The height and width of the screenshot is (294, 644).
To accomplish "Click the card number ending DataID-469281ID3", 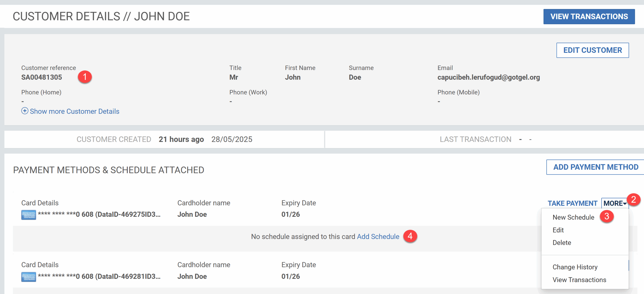I will [x=99, y=276].
